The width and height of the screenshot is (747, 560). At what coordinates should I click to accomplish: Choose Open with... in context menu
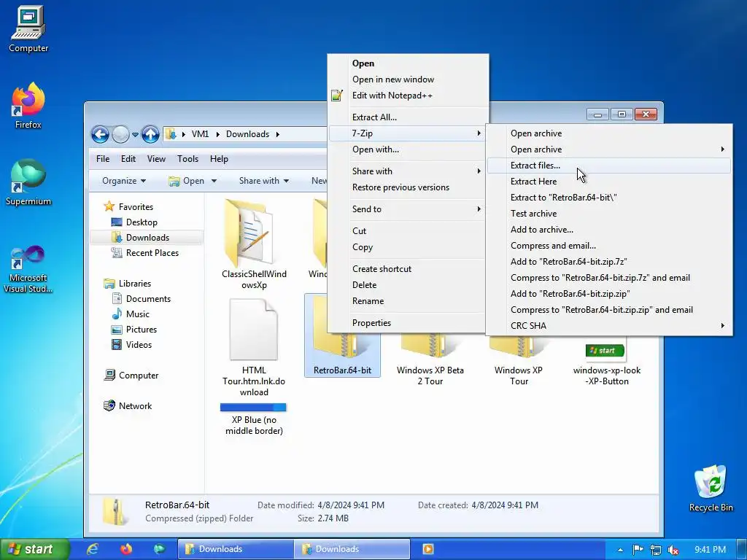pyautogui.click(x=408, y=149)
